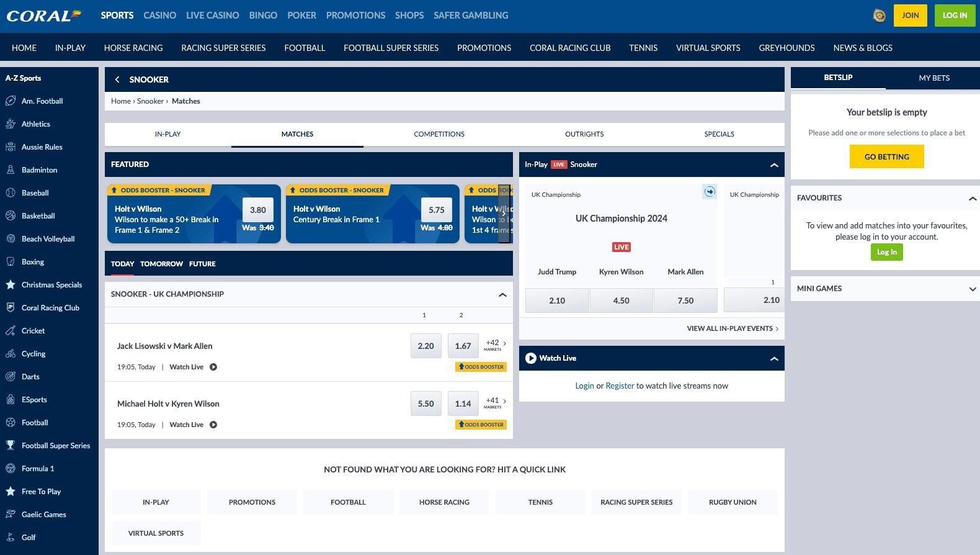Open Safer Gambling in top navigation
The width and height of the screenshot is (980, 555).
point(471,16)
